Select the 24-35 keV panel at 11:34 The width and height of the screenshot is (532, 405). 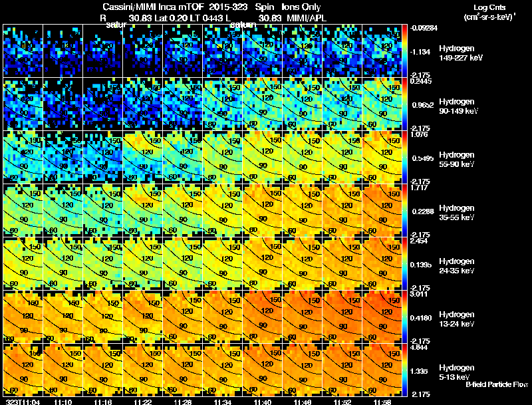coord(223,264)
